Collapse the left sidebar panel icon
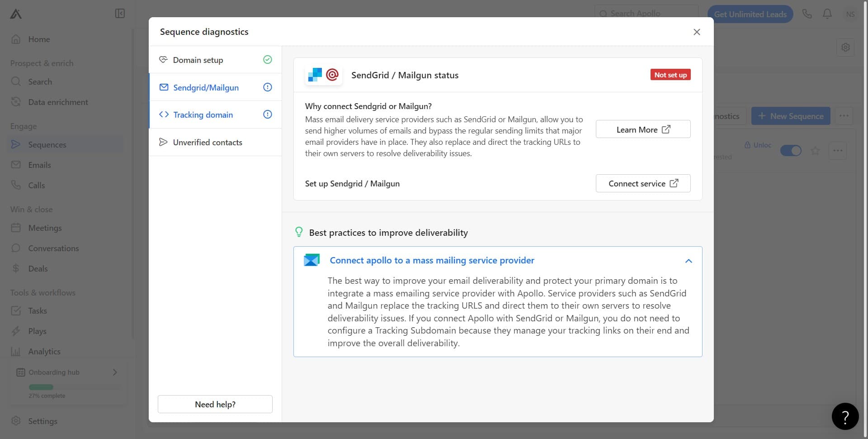Screen dimensions: 868x439 (x=120, y=14)
